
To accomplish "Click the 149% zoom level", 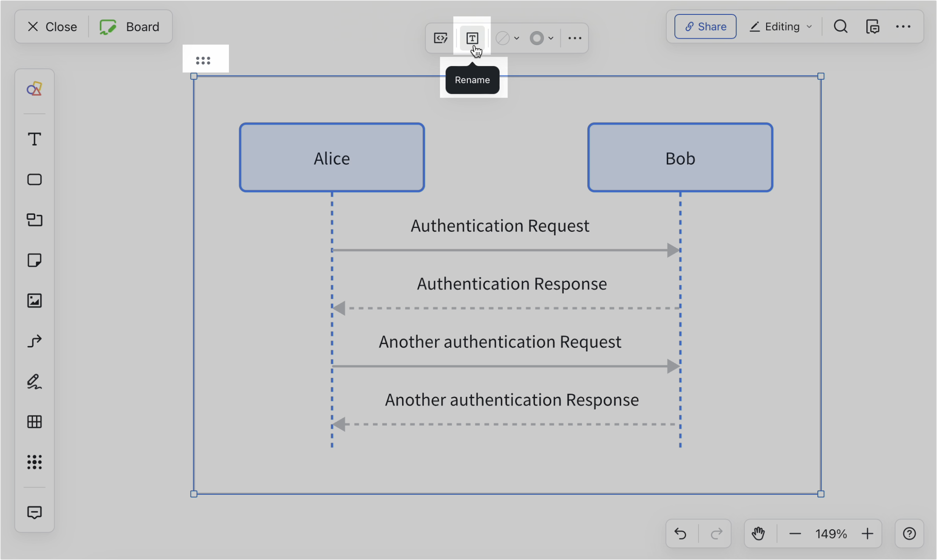I will pyautogui.click(x=831, y=534).
